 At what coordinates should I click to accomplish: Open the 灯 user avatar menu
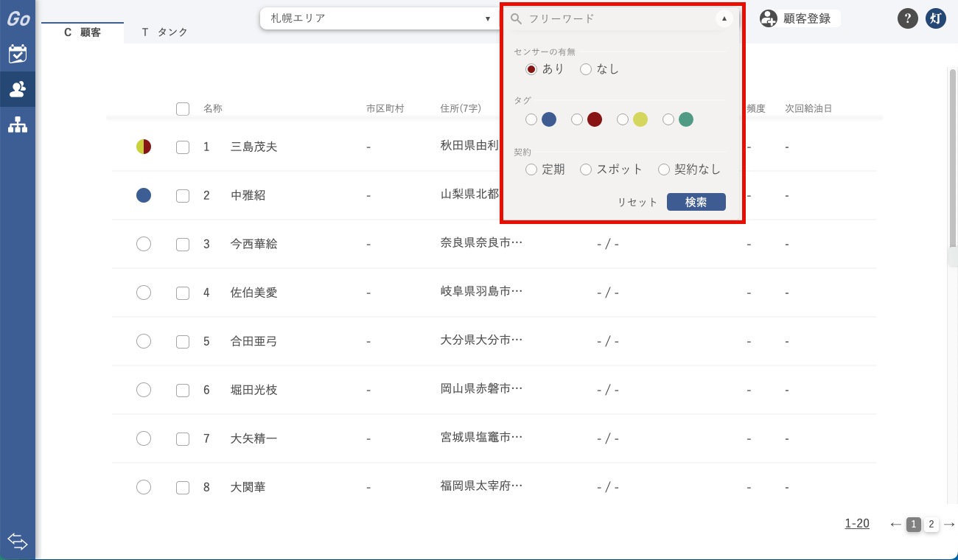coord(936,18)
